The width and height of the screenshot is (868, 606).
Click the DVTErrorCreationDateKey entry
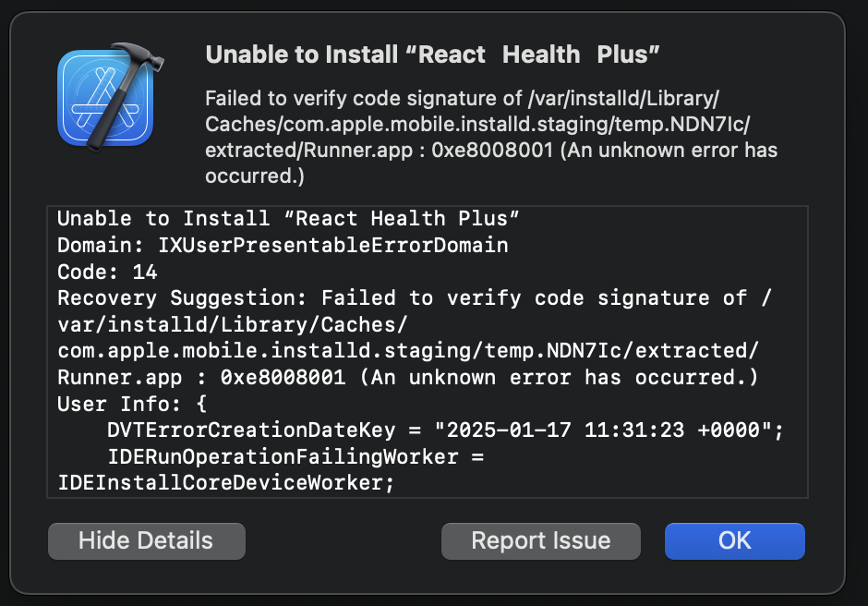(264, 431)
